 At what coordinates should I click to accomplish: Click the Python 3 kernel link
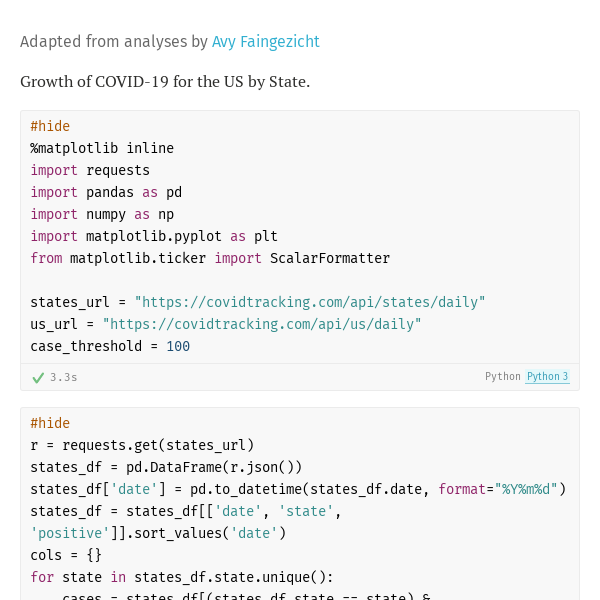(547, 377)
